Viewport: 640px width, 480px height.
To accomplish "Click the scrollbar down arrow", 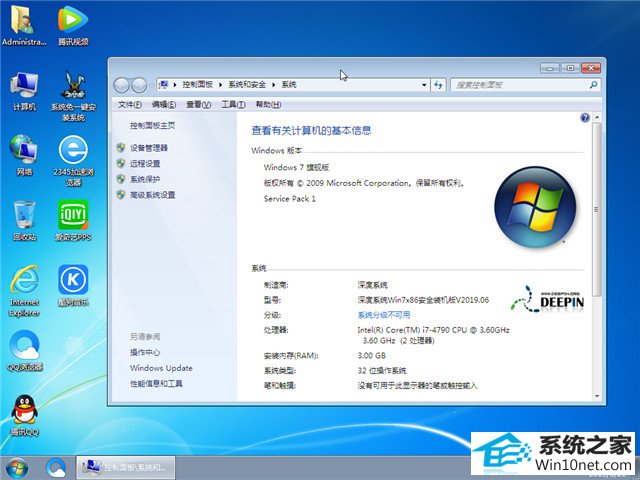I will click(x=597, y=396).
